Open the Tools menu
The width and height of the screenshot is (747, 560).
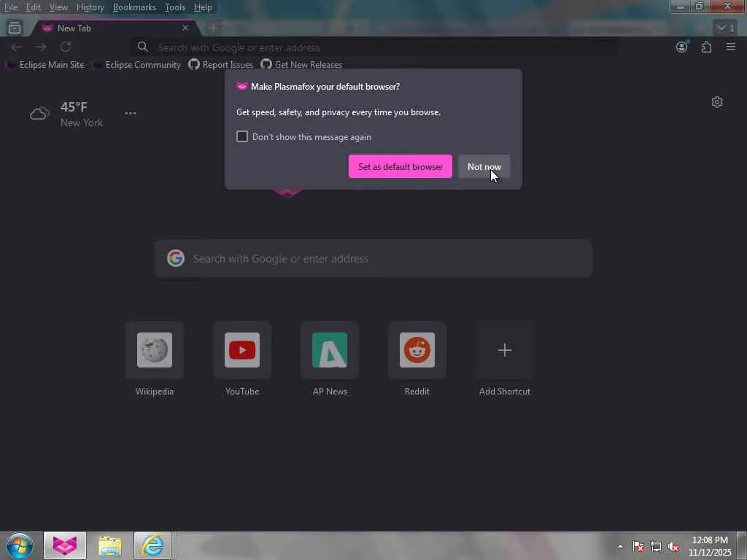[x=174, y=7]
